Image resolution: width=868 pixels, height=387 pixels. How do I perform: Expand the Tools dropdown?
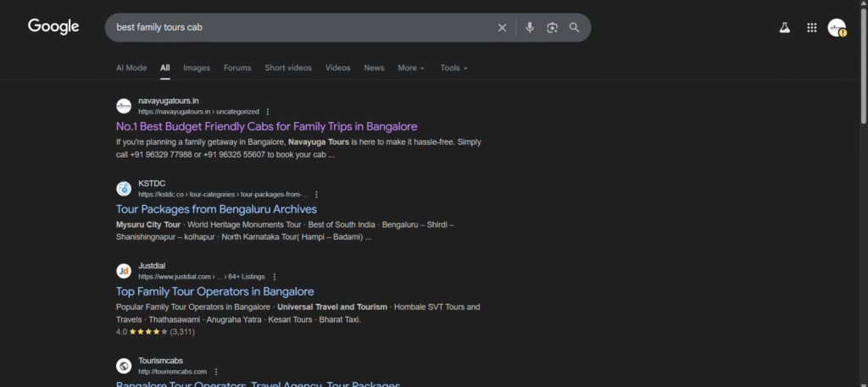pos(454,68)
